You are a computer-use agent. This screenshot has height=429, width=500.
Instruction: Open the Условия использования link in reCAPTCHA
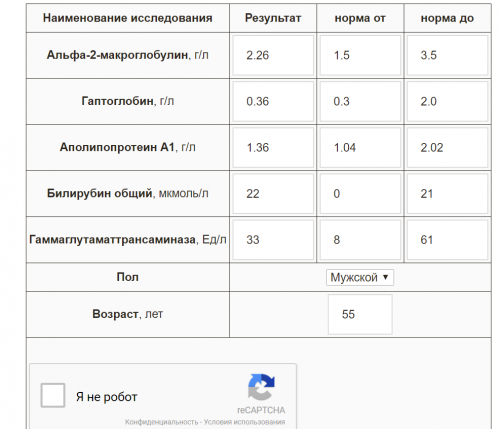tap(244, 422)
